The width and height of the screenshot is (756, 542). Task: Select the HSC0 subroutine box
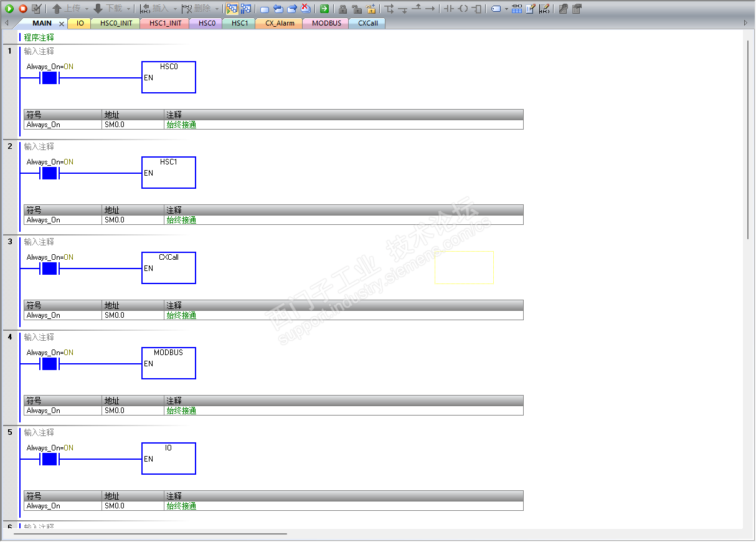(169, 77)
